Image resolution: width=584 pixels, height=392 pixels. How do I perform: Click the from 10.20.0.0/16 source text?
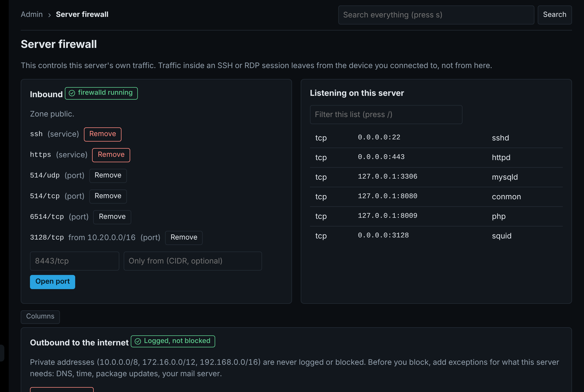102,238
